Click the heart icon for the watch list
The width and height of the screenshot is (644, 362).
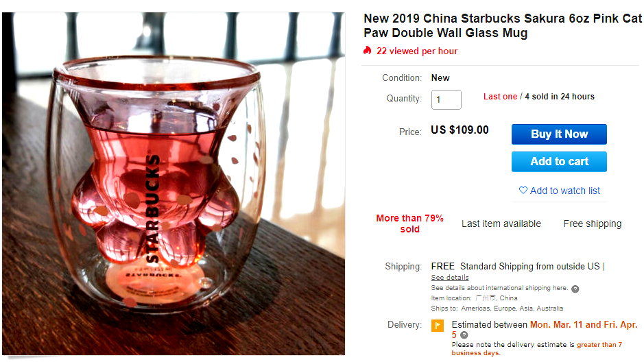coord(523,191)
